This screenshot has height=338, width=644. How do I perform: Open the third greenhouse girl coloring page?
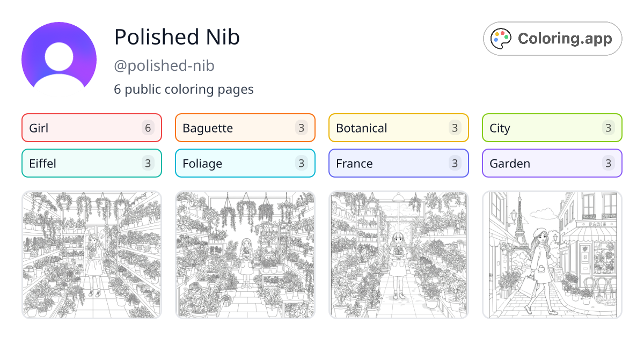[x=399, y=254]
